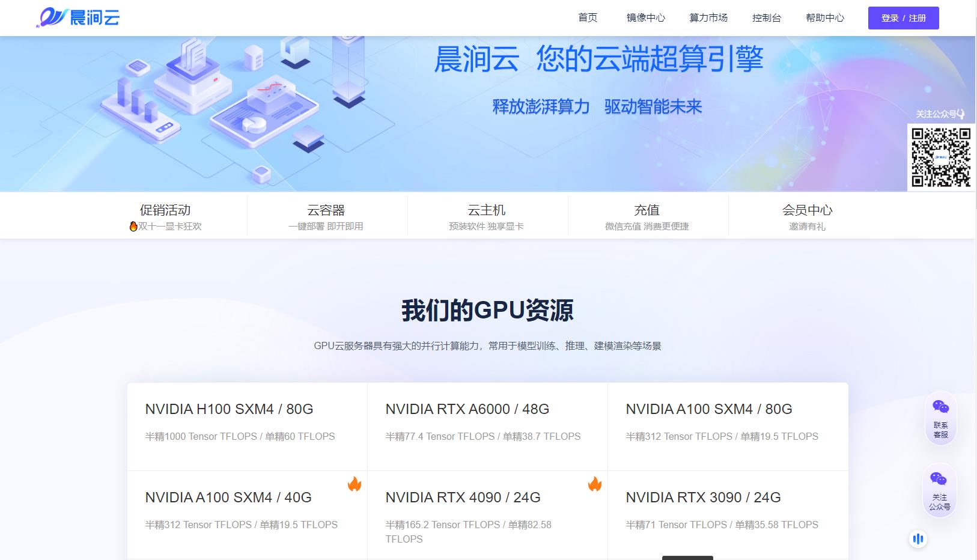
Task: Click the blue audio bars icon bottom-right
Action: [x=918, y=539]
